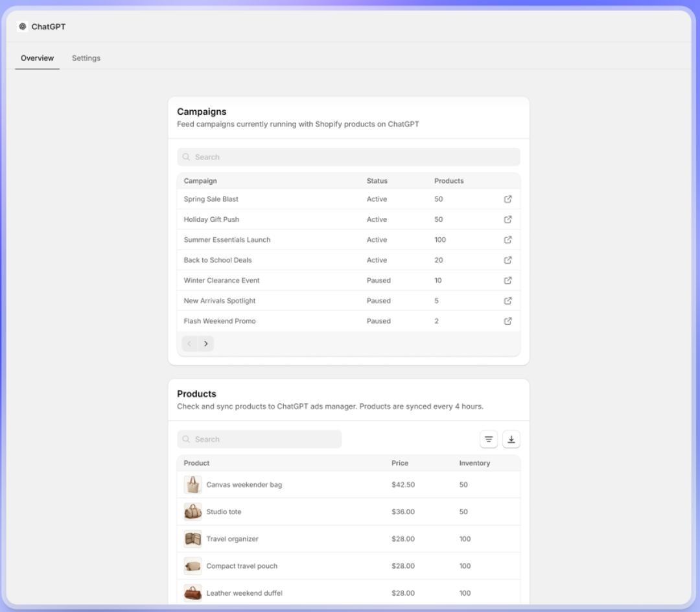The height and width of the screenshot is (612, 700).
Task: Open external link for Winter Clearance Event
Action: pyautogui.click(x=507, y=280)
